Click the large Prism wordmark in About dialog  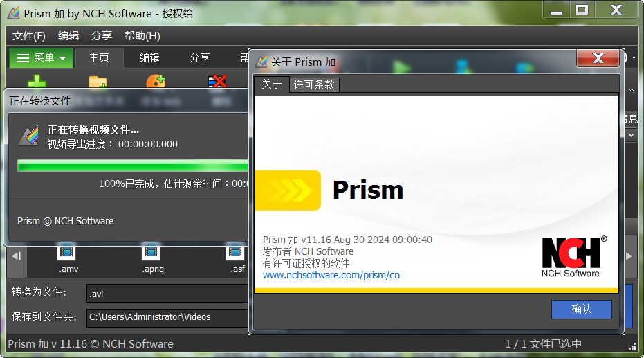click(x=368, y=190)
